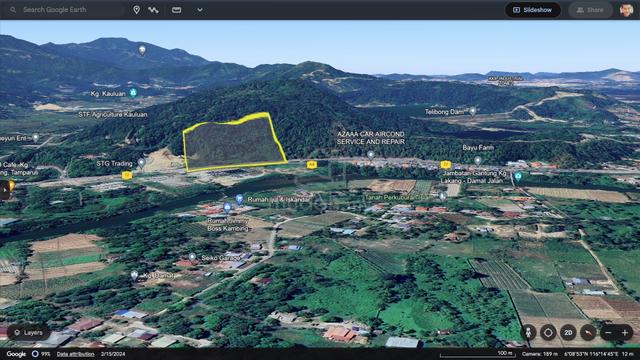The width and height of the screenshot is (640, 360).
Task: Activate the Pegman Street View icon
Action: [x=528, y=333]
